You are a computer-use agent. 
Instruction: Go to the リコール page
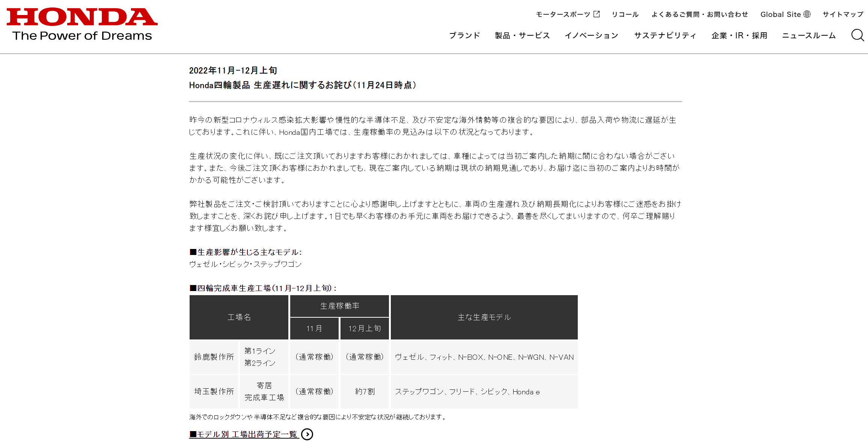pyautogui.click(x=625, y=14)
